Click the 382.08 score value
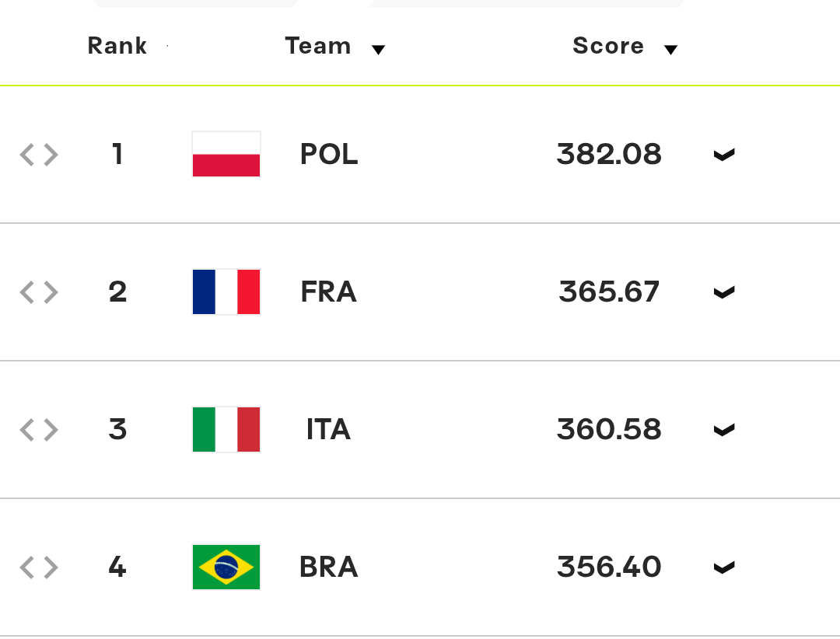This screenshot has width=840, height=639. [609, 154]
